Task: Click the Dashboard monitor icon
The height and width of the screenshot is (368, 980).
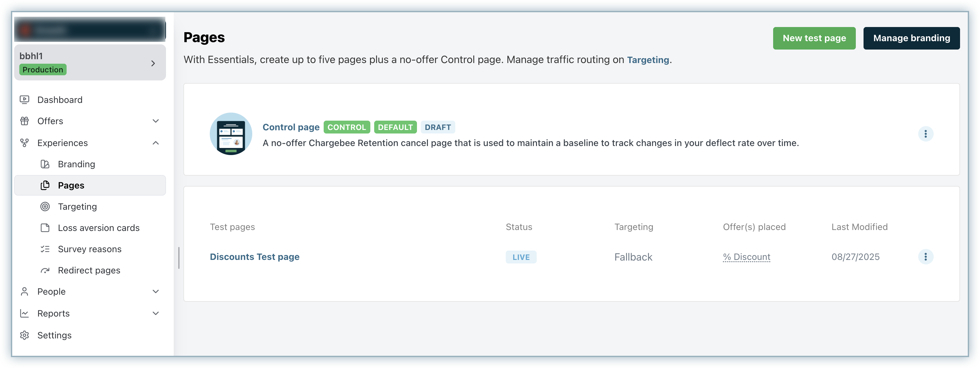Action: [x=24, y=100]
